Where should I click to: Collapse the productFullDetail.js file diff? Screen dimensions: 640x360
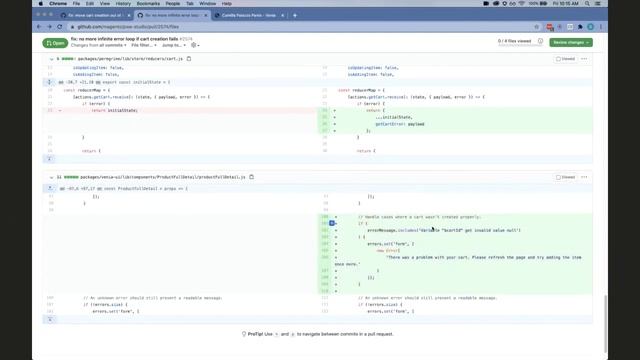coord(51,178)
